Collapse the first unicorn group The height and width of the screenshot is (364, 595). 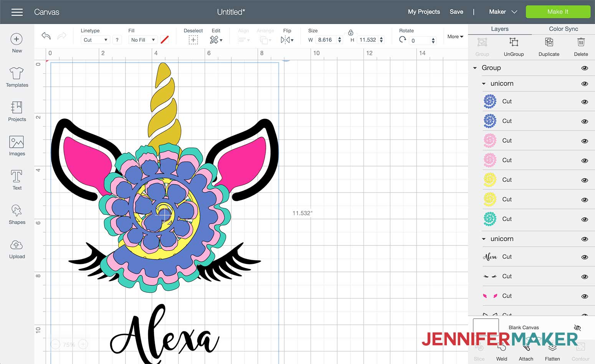coord(484,84)
